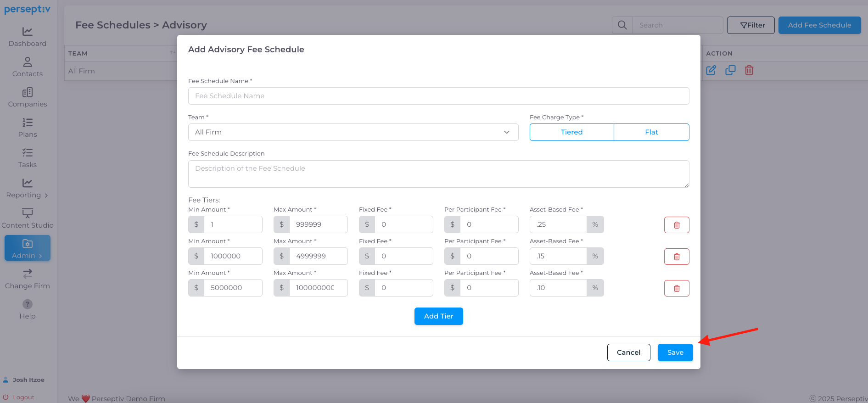The height and width of the screenshot is (403, 868).
Task: Click the All Firm table cell
Action: [82, 71]
